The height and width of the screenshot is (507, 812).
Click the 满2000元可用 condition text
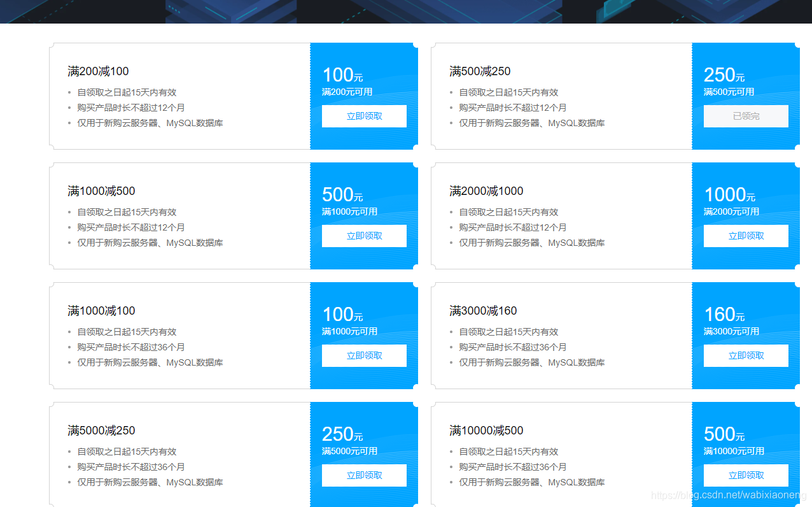(732, 211)
